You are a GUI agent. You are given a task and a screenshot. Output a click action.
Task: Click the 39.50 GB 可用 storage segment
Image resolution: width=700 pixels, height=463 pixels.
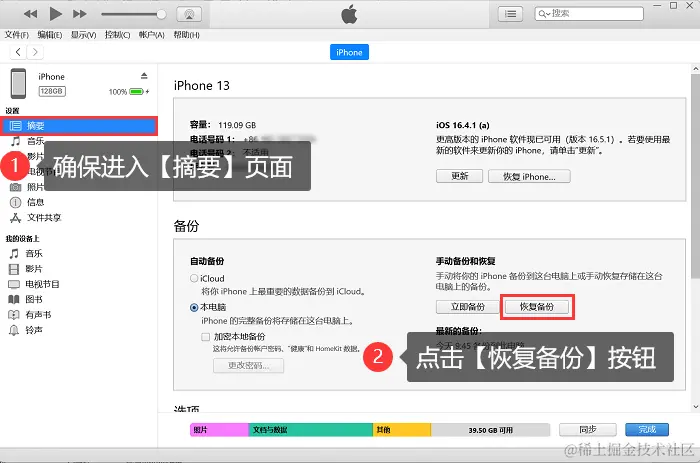point(490,430)
